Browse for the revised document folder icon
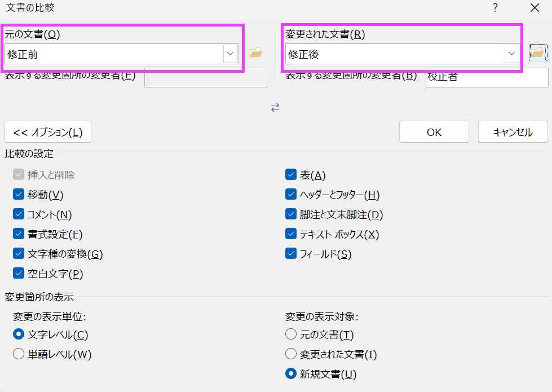Image resolution: width=552 pixels, height=392 pixels. tap(537, 53)
